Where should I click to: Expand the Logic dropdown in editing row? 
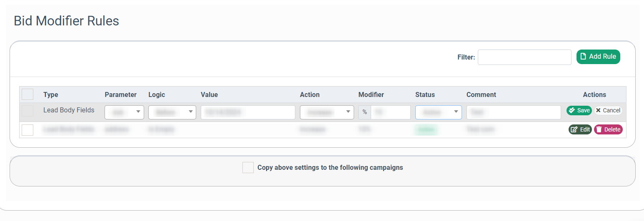(x=172, y=112)
